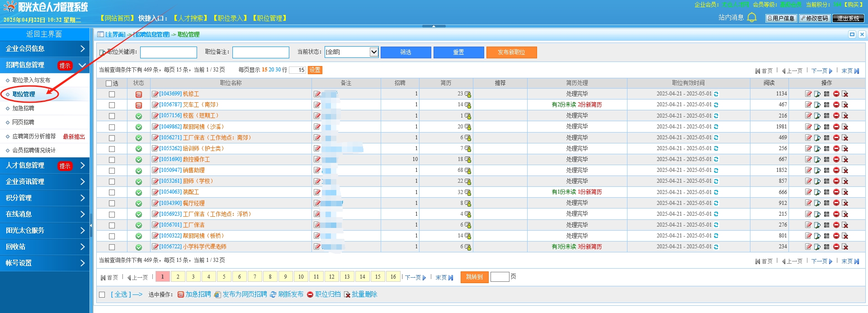Expand 企业会员信息 in the sidebar

(x=45, y=48)
